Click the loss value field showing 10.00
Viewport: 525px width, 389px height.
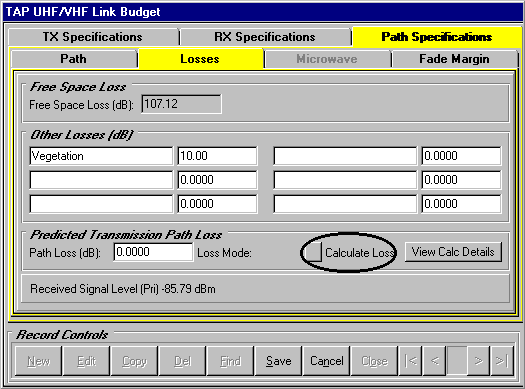pyautogui.click(x=217, y=156)
